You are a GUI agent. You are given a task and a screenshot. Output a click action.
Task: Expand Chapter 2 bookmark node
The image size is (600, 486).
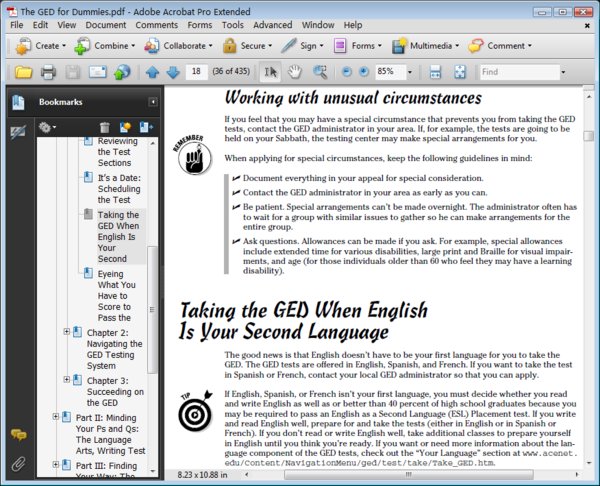(x=67, y=331)
